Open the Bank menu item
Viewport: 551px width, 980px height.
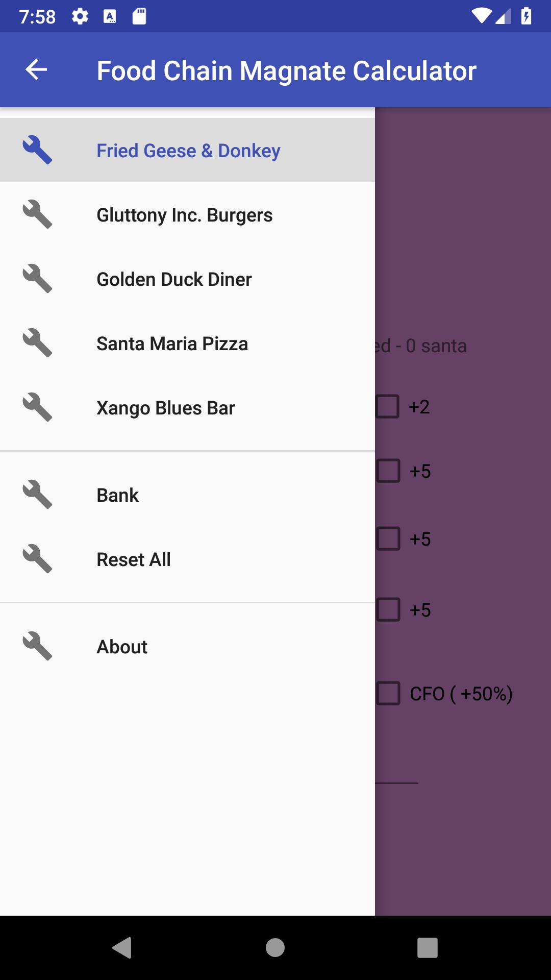tap(187, 495)
